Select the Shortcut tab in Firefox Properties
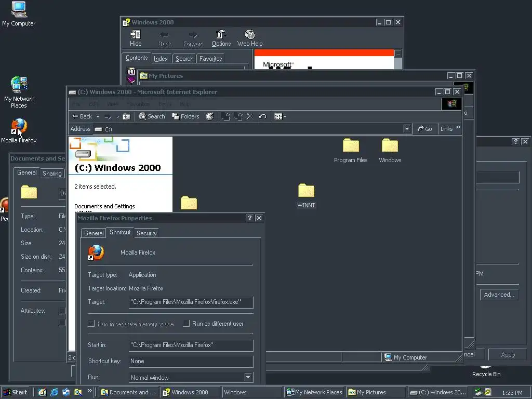532x399 pixels. tap(120, 232)
